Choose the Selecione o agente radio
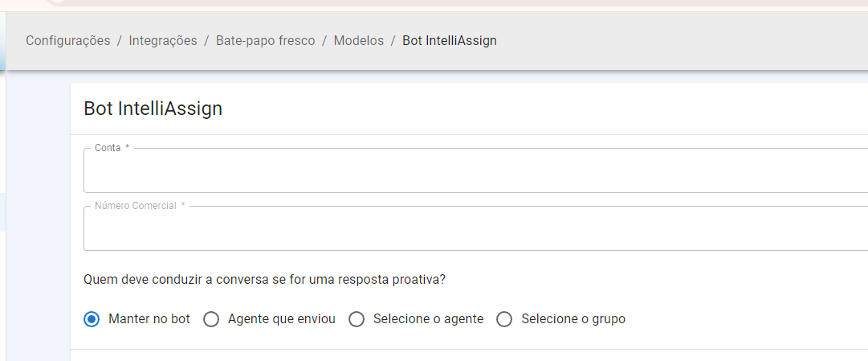This screenshot has width=868, height=361. point(357,319)
